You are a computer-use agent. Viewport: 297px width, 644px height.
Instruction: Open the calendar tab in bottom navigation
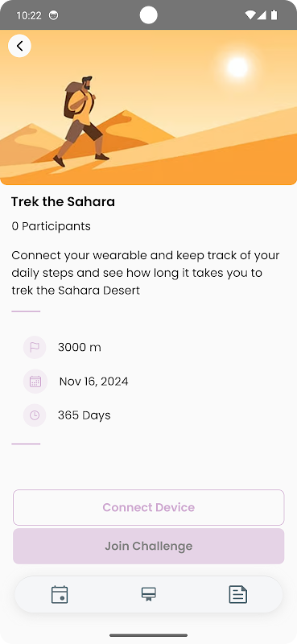pyautogui.click(x=60, y=595)
